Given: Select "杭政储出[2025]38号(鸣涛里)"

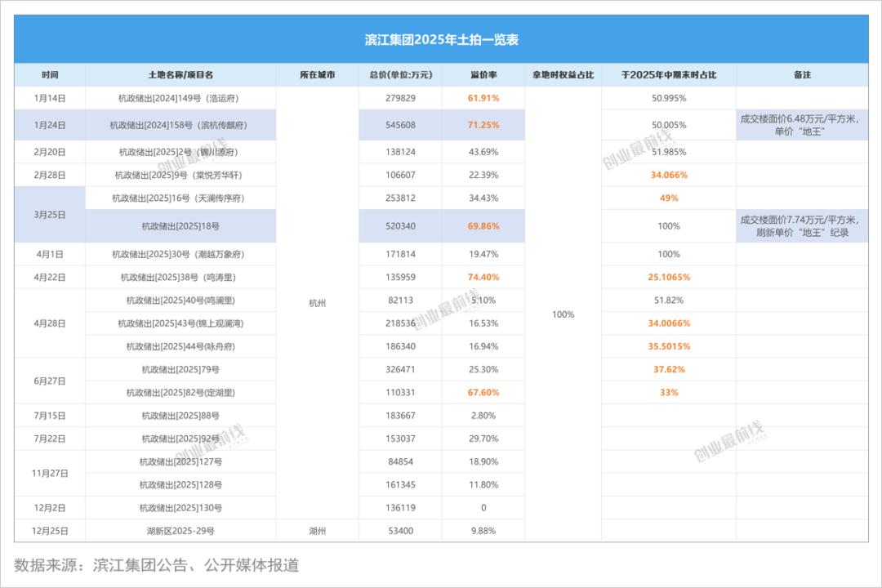Looking at the screenshot, I should tap(180, 278).
